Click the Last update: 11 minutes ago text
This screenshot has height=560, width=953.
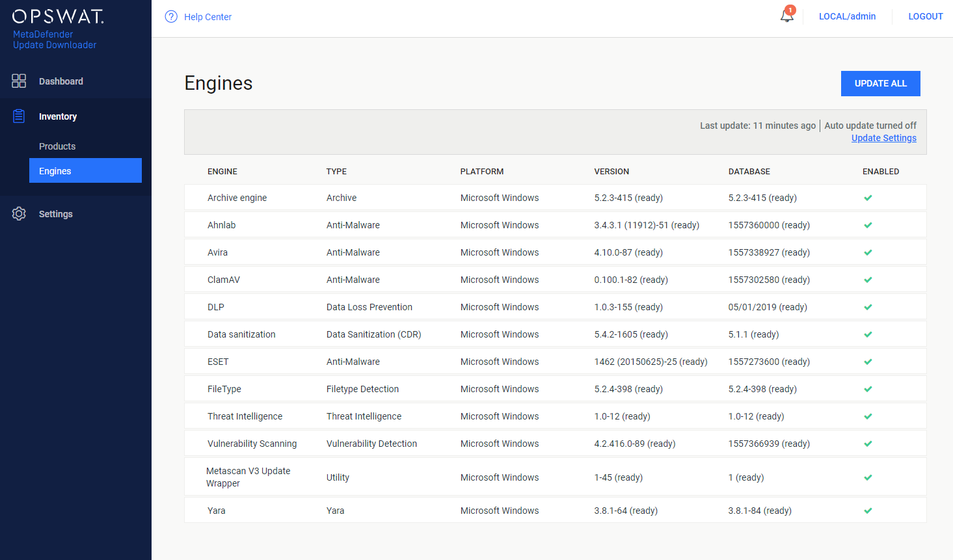point(758,126)
